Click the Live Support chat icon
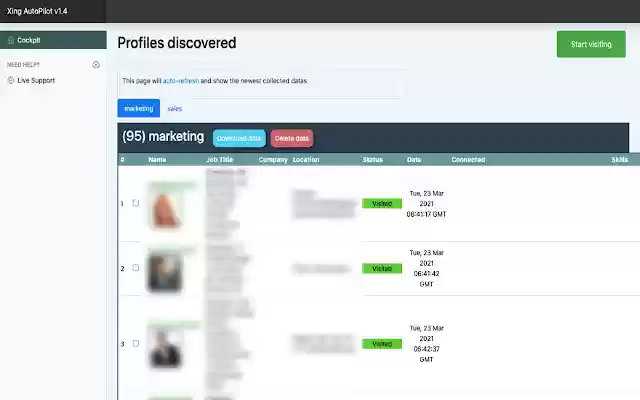Screen dimensions: 640x400 coord(11,80)
